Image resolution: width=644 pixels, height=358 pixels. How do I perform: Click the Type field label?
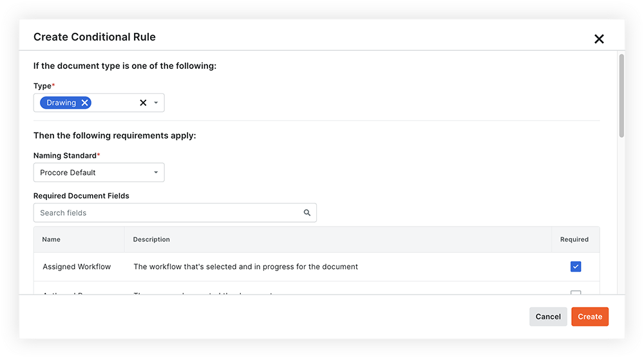(x=43, y=86)
